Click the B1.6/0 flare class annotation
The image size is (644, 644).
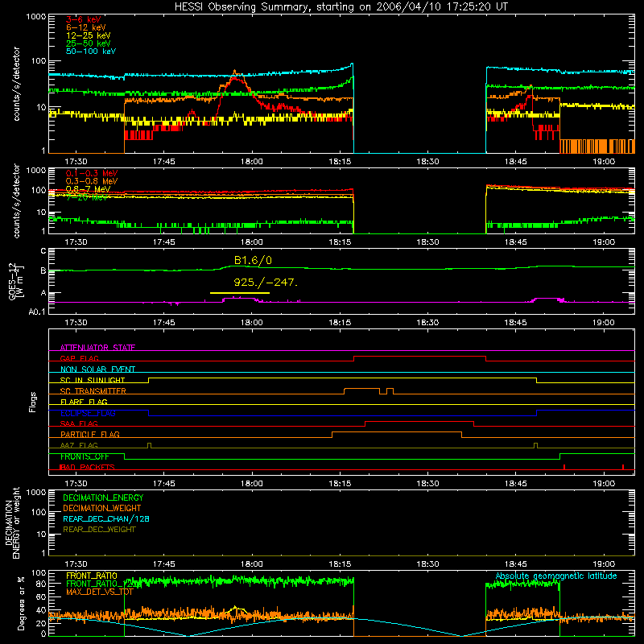pos(253,260)
